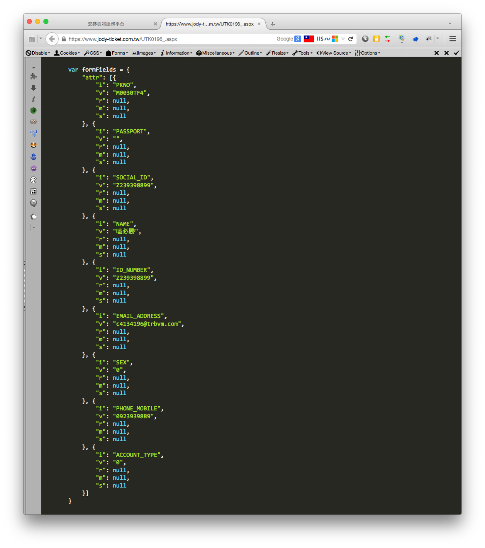Open the CSS toolbar menu
Image resolution: width=485 pixels, height=548 pixels.
point(93,53)
